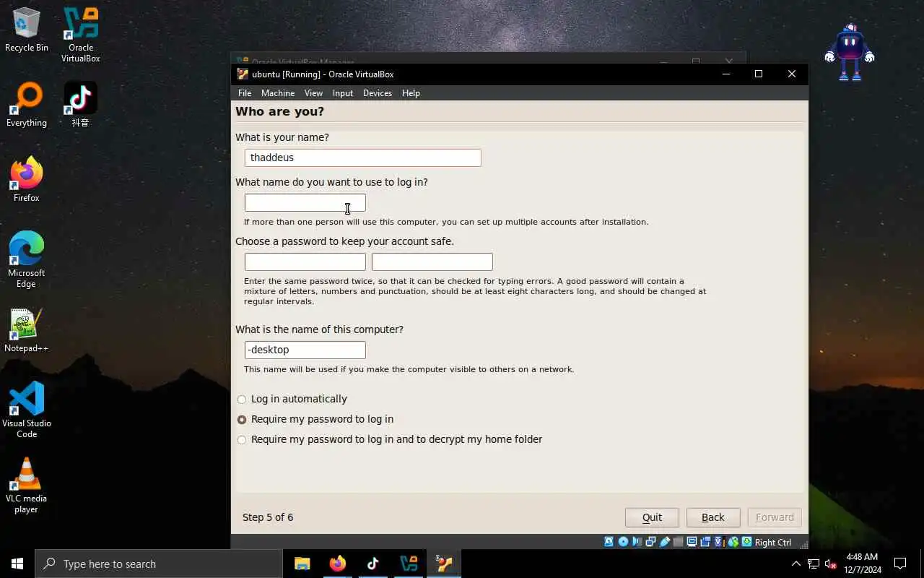Select password and decrypt home folder option
Screen dimensions: 924x578
[x=390, y=439]
